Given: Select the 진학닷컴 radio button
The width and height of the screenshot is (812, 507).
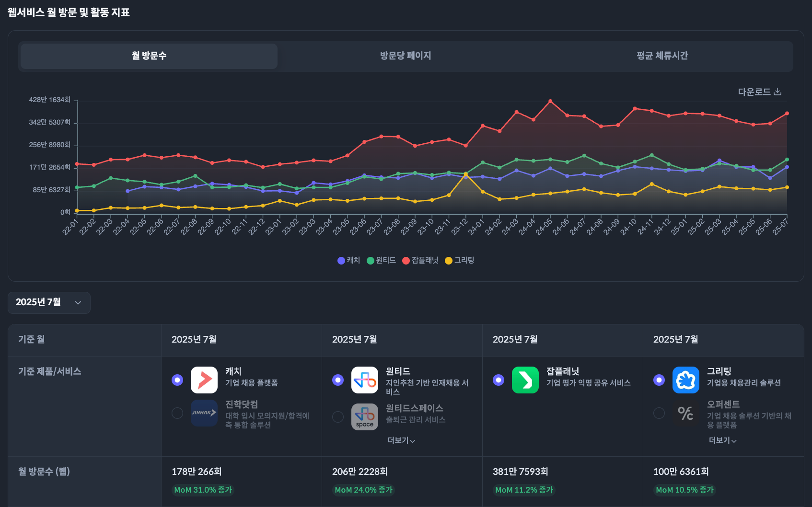Looking at the screenshot, I should (x=177, y=413).
